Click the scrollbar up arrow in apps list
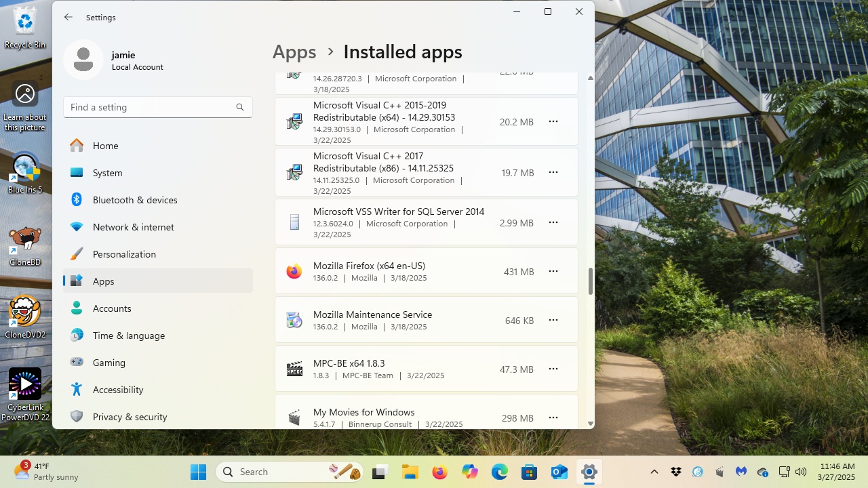This screenshot has height=488, width=868. [590, 78]
